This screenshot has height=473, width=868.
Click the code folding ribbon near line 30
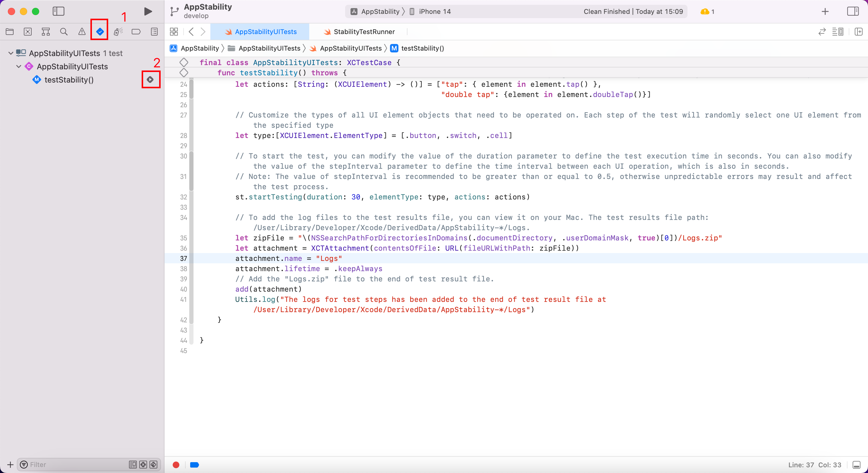[x=191, y=171]
